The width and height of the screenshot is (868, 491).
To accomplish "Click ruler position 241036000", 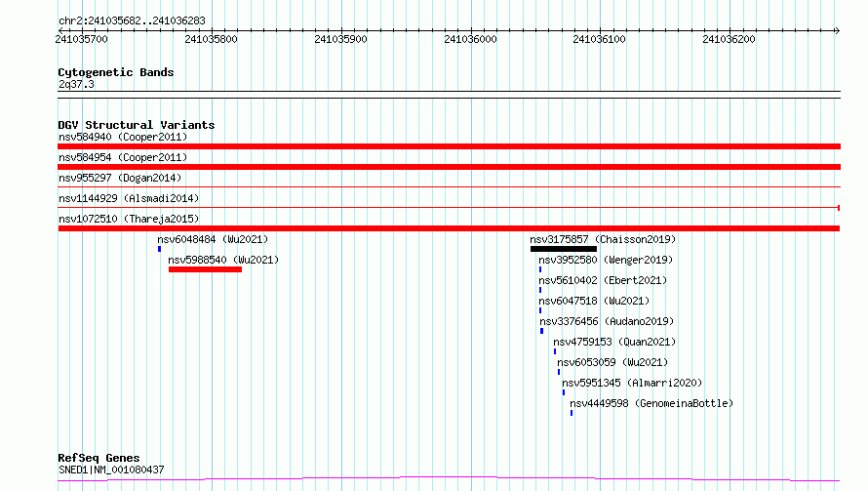I will [x=470, y=39].
